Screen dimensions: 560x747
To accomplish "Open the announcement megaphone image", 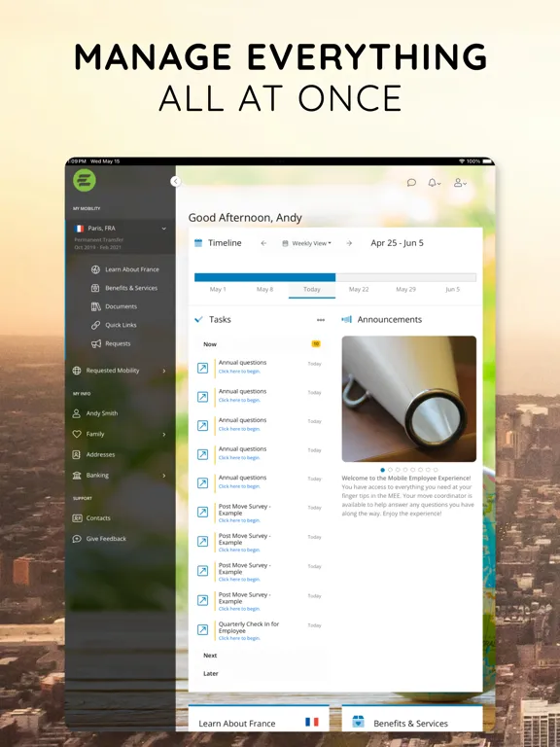I will point(409,399).
